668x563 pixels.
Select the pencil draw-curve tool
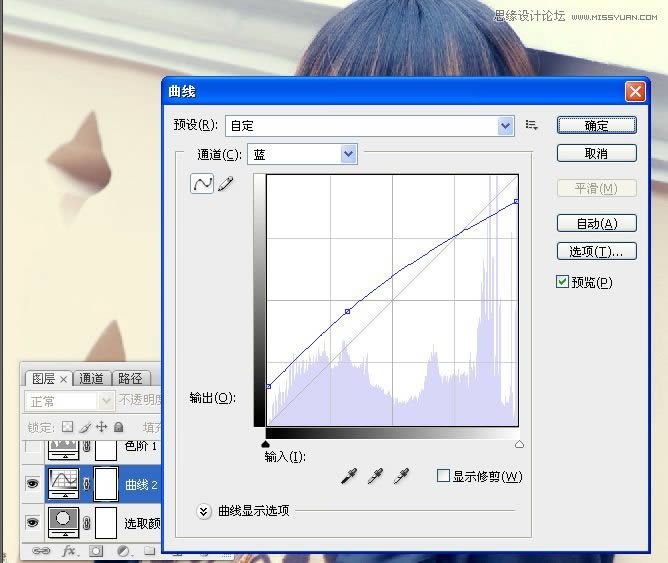pyautogui.click(x=226, y=184)
